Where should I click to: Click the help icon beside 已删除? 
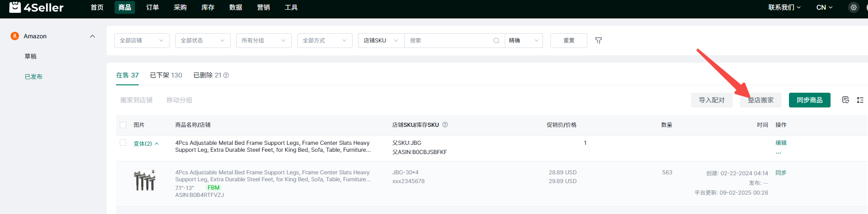(x=226, y=75)
